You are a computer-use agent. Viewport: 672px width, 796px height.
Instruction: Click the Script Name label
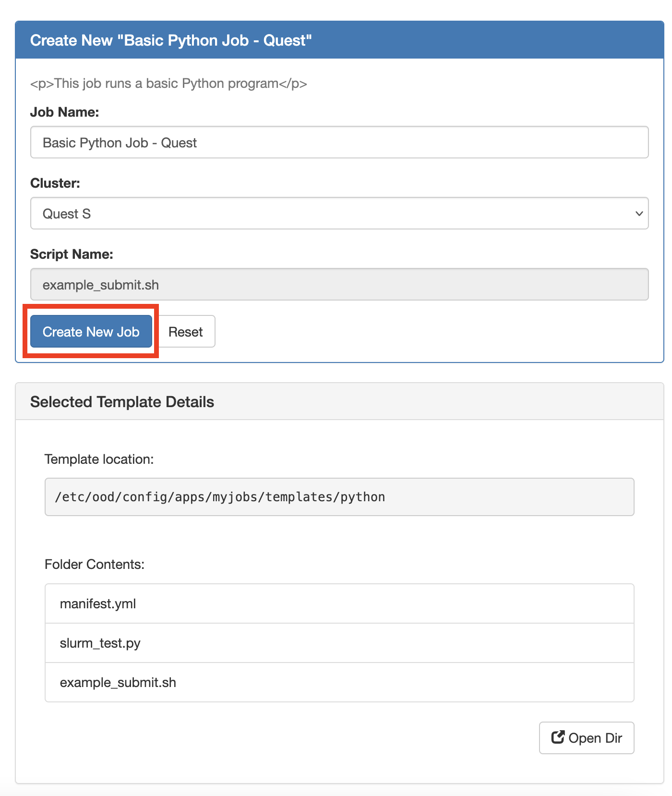(x=72, y=254)
